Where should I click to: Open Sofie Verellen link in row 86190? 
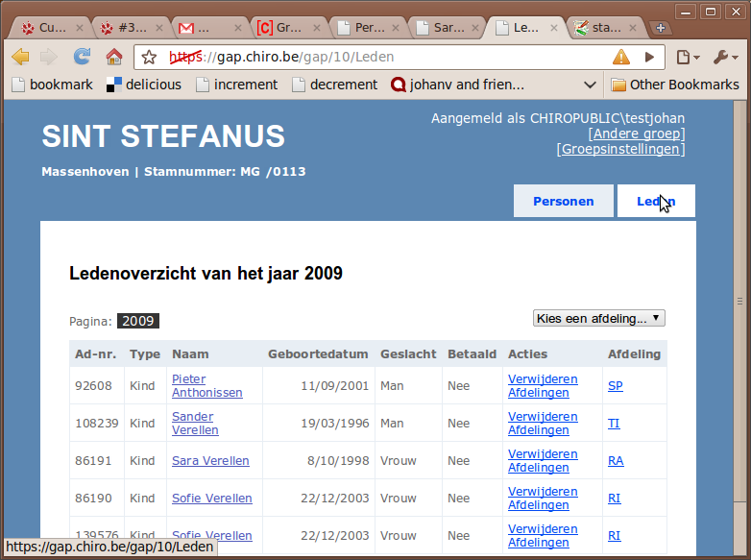tap(211, 499)
